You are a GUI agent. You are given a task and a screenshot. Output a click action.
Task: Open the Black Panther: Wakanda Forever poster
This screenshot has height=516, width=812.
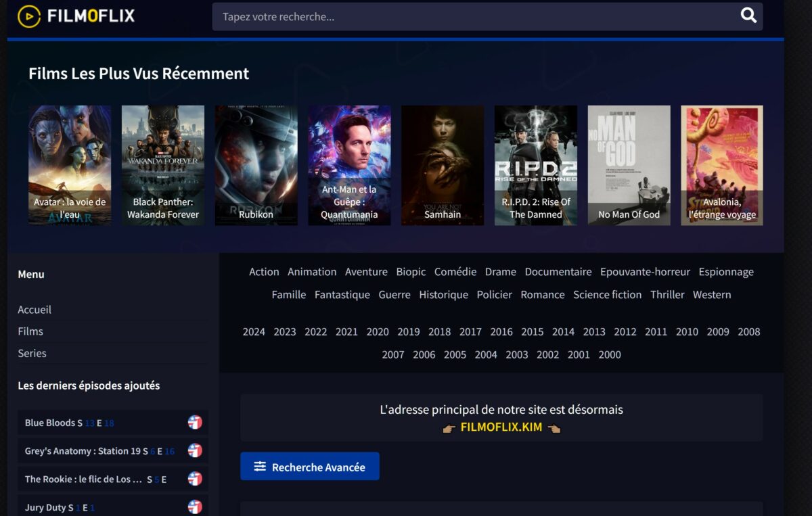coord(163,165)
